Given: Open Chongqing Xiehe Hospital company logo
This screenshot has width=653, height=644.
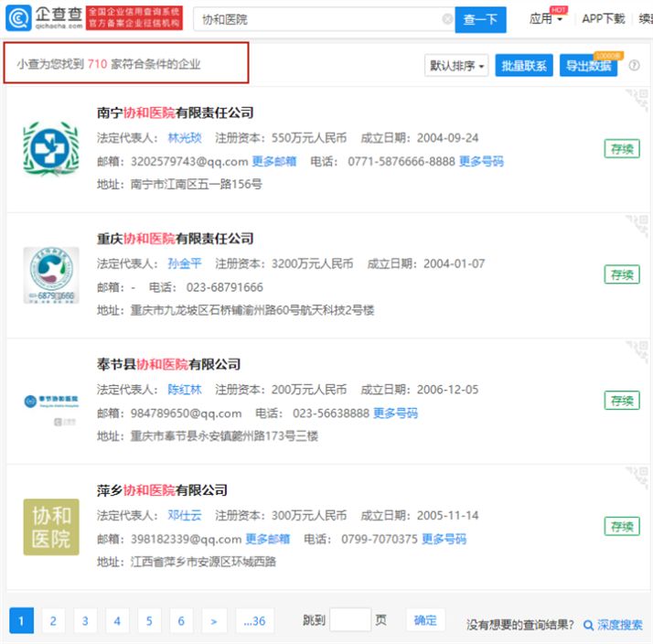Looking at the screenshot, I should click(51, 275).
